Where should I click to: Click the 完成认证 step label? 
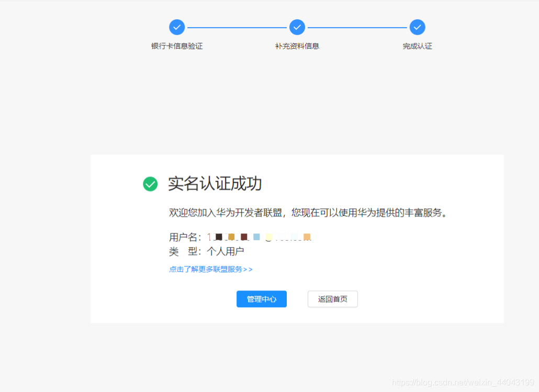[418, 46]
